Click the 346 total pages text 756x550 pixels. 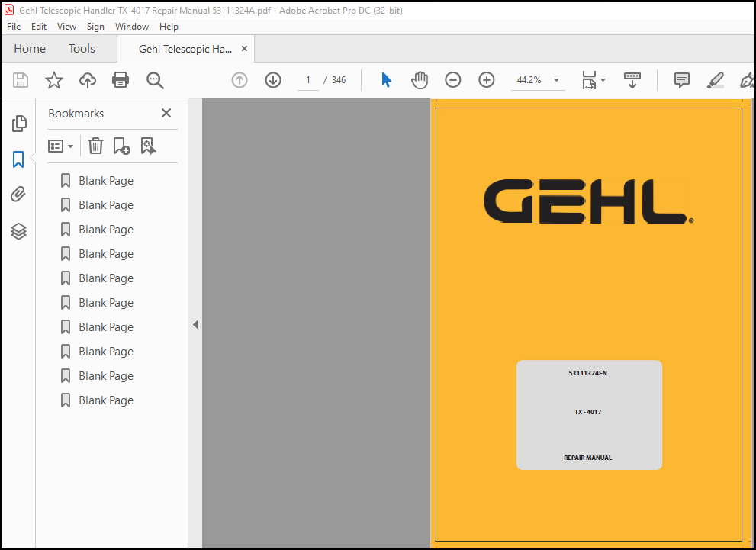pyautogui.click(x=339, y=80)
